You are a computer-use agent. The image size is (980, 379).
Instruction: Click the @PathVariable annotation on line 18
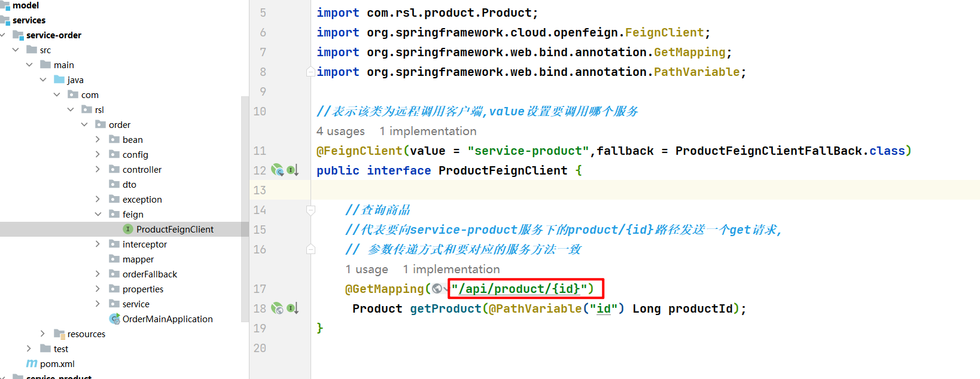click(535, 308)
